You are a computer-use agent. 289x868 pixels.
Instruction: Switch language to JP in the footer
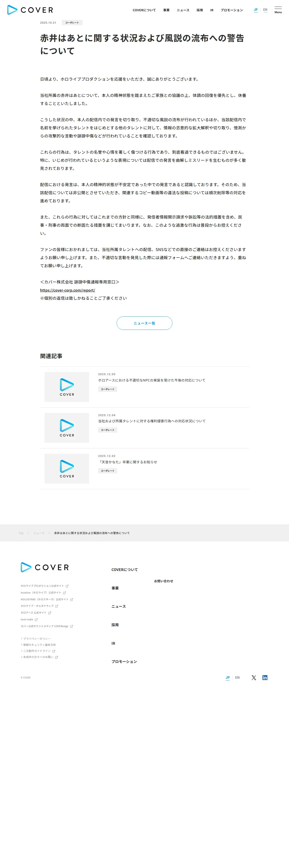[x=227, y=678]
